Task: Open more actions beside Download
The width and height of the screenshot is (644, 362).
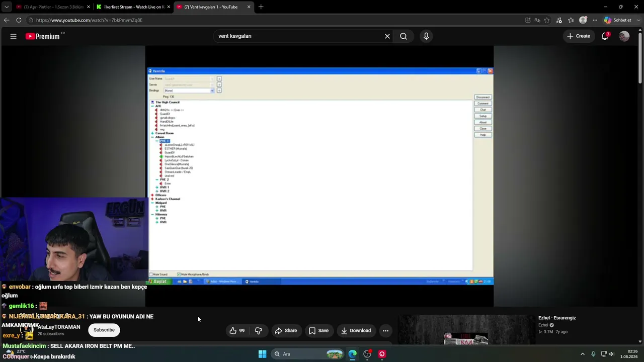Action: tap(385, 330)
